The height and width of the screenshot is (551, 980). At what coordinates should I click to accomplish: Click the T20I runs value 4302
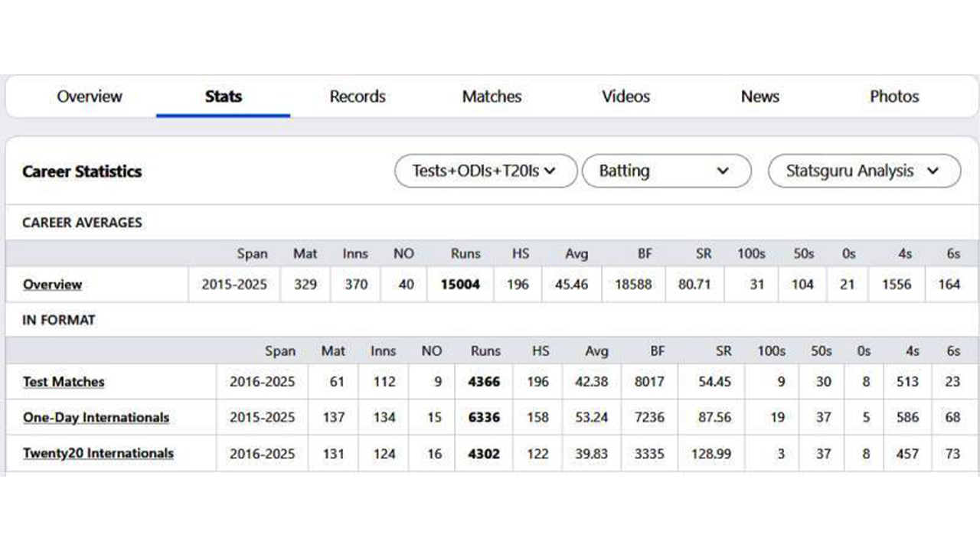(484, 454)
